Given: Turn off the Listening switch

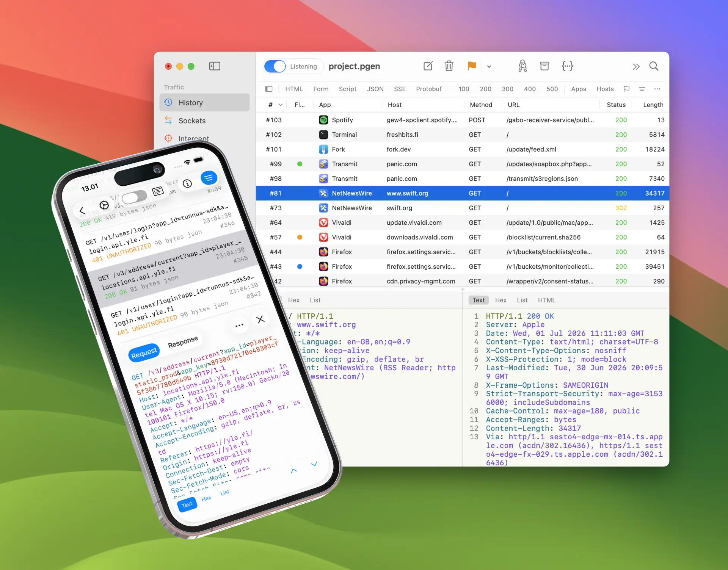Looking at the screenshot, I should [x=275, y=66].
